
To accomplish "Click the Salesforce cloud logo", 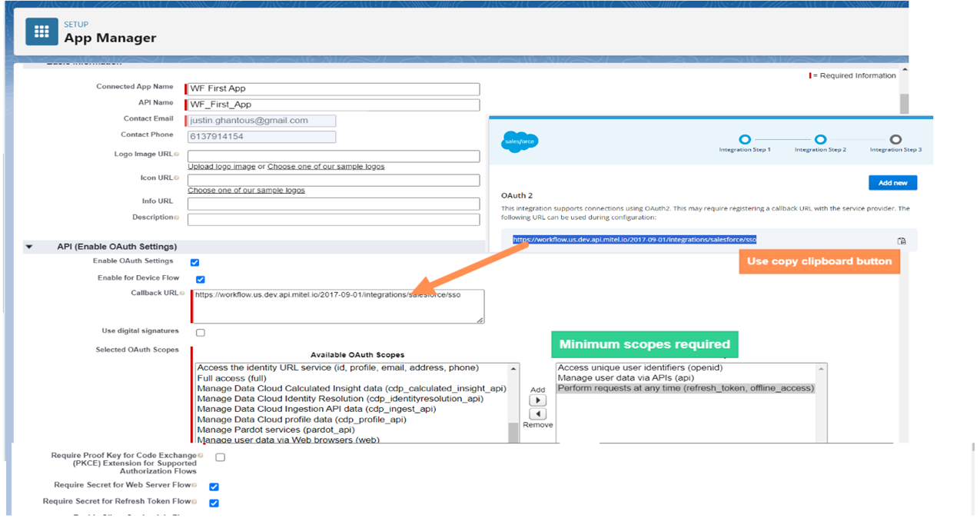I will 520,141.
